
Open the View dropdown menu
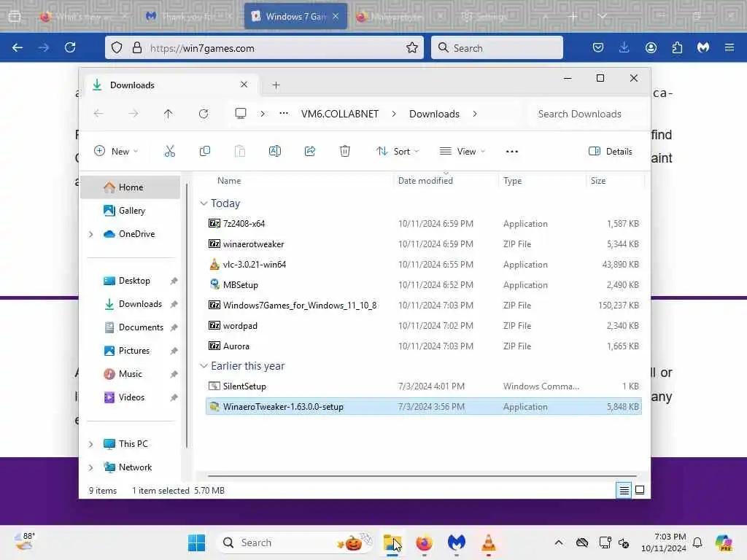(462, 152)
